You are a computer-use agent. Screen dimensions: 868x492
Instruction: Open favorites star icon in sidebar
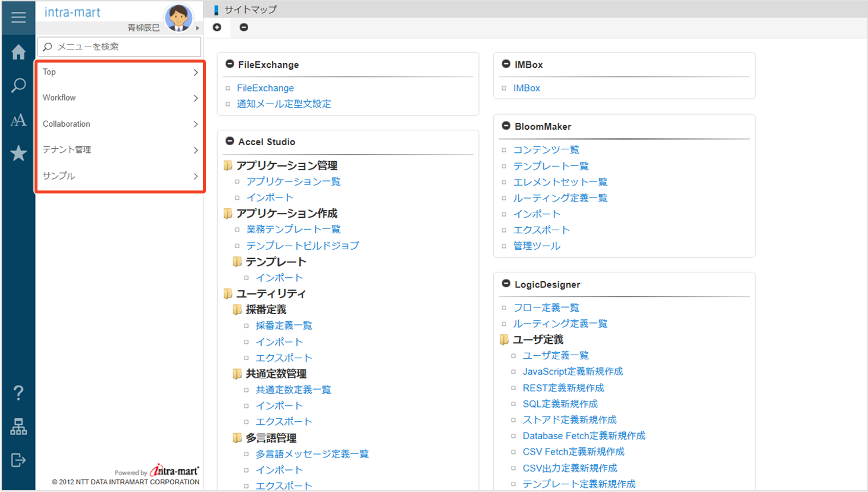[18, 153]
